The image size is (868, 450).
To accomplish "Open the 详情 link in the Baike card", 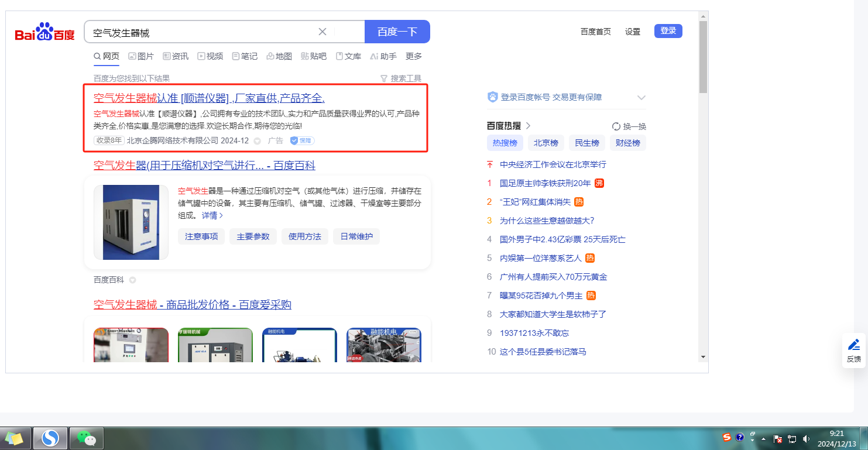I will pyautogui.click(x=212, y=215).
